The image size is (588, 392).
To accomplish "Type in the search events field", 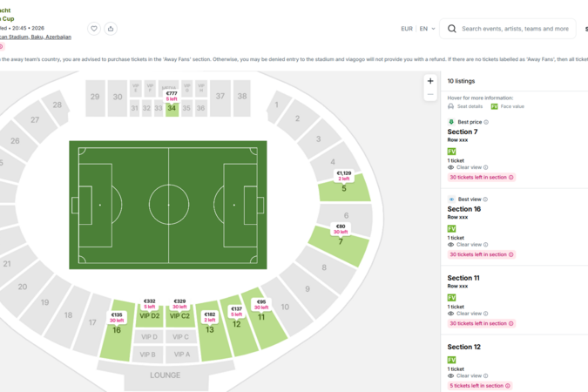I will tap(515, 29).
